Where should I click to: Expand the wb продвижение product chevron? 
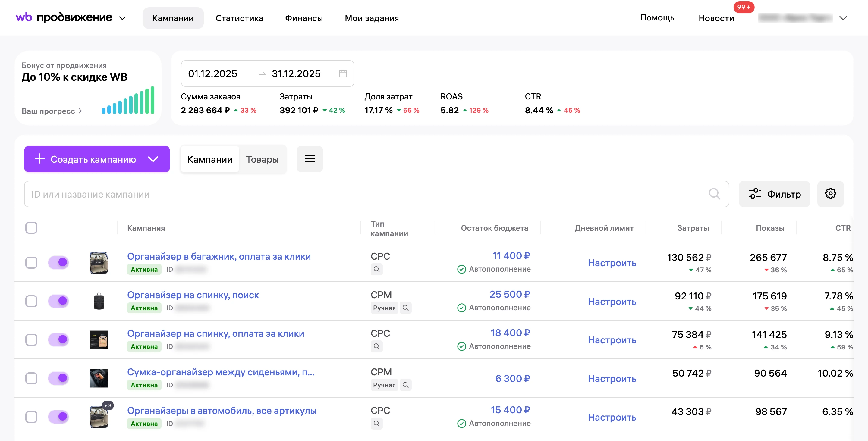point(122,18)
